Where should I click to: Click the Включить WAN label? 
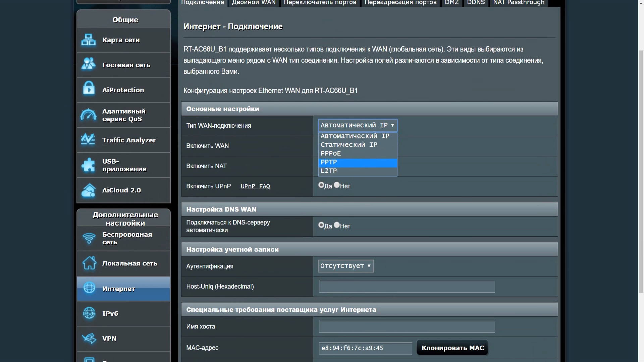click(x=207, y=146)
